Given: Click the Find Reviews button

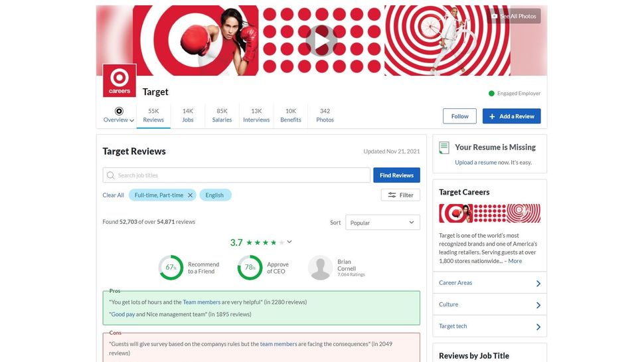Looking at the screenshot, I should coord(396,175).
